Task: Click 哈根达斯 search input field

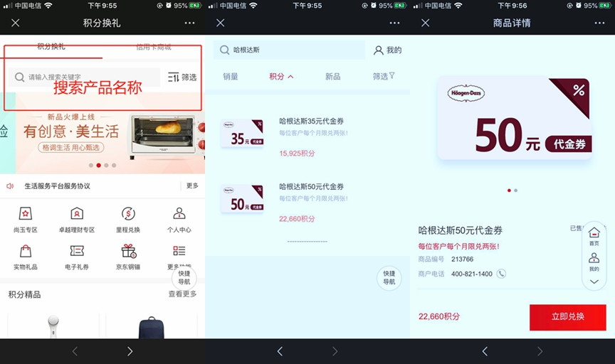Action: (289, 50)
